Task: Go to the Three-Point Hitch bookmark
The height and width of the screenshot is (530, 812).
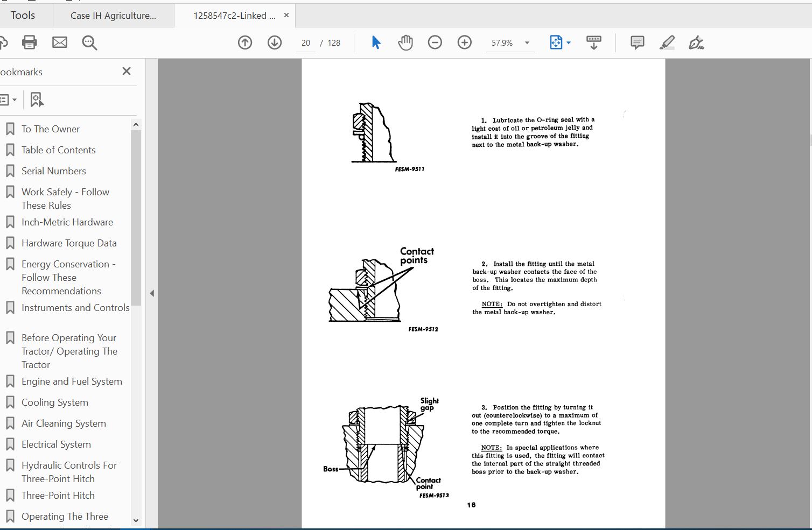Action: 58,495
